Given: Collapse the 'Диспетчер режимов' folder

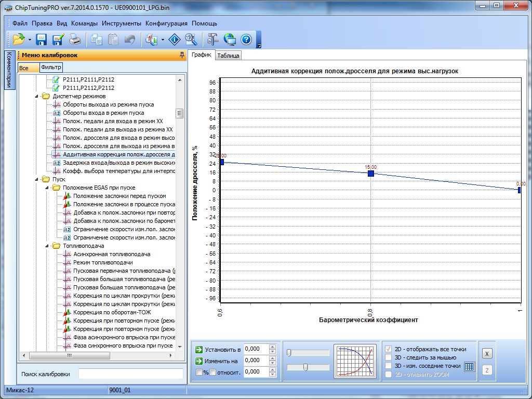Looking at the screenshot, I should click(37, 96).
